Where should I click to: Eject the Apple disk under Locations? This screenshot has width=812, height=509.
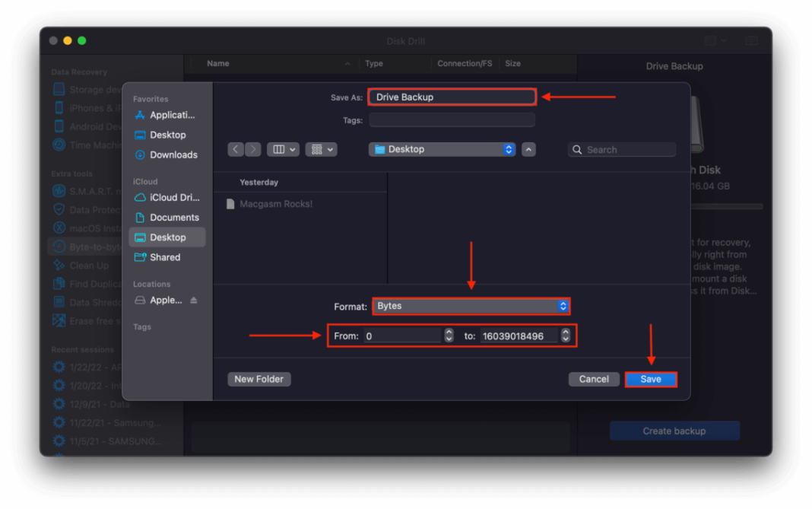click(x=195, y=300)
